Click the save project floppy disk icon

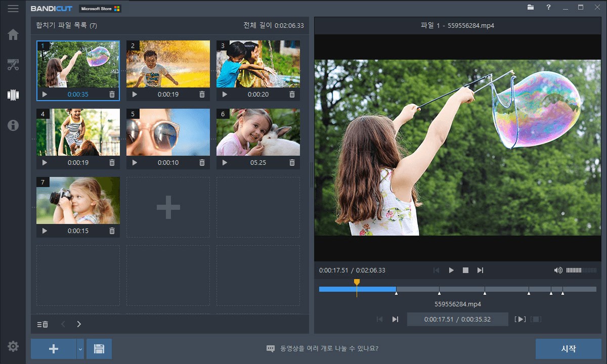(99, 349)
